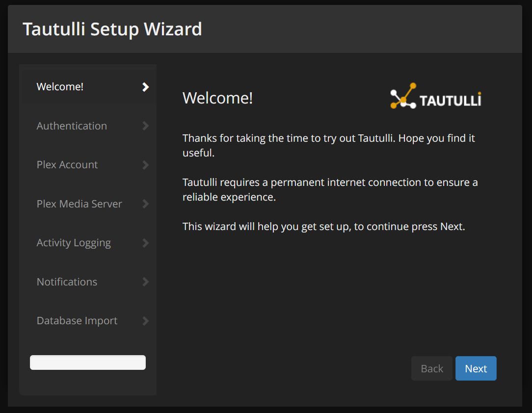Click the wizard progress bar in sidebar

click(x=88, y=362)
